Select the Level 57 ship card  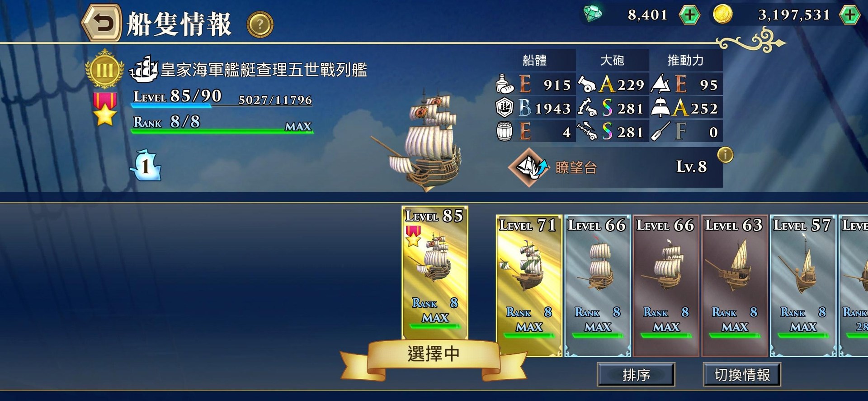click(x=803, y=286)
